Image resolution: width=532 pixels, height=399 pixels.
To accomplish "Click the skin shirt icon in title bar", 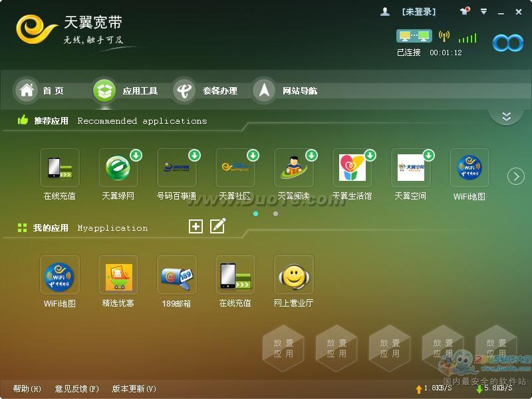I will pyautogui.click(x=465, y=11).
